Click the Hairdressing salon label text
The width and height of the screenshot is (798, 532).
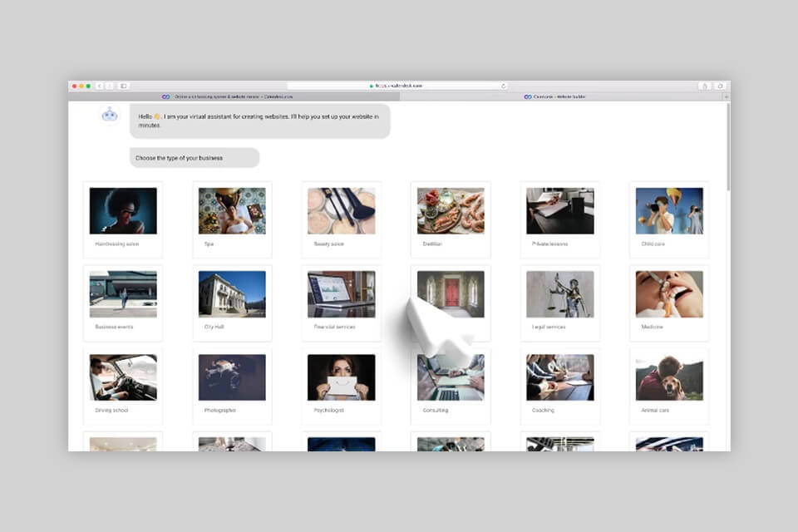pyautogui.click(x=117, y=244)
